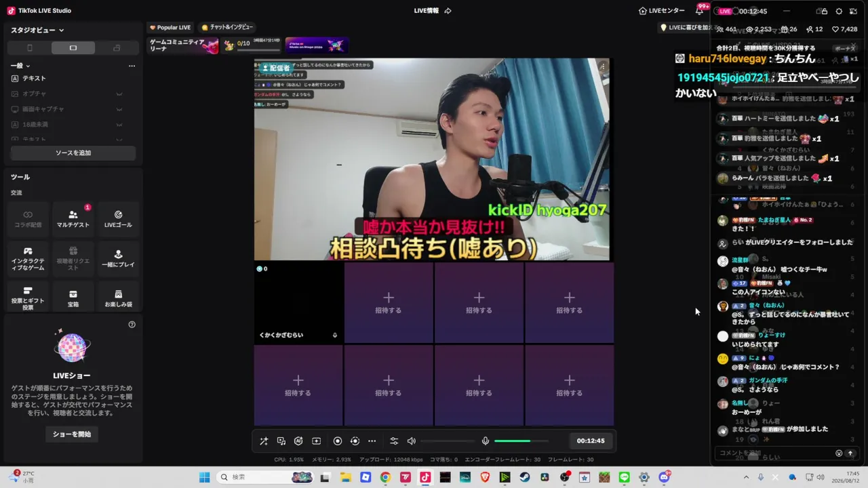This screenshot has width=868, height=488.
Task: Switch to the landscape layout
Action: pyautogui.click(x=73, y=48)
